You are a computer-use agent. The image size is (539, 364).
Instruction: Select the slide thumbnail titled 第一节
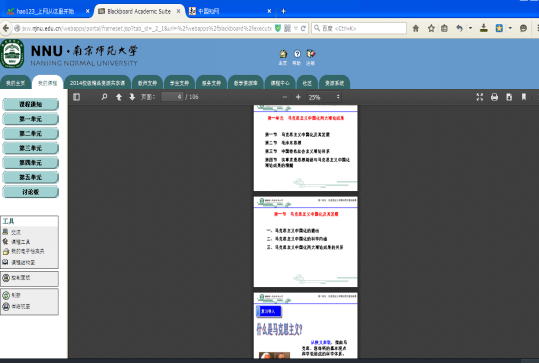[306, 242]
